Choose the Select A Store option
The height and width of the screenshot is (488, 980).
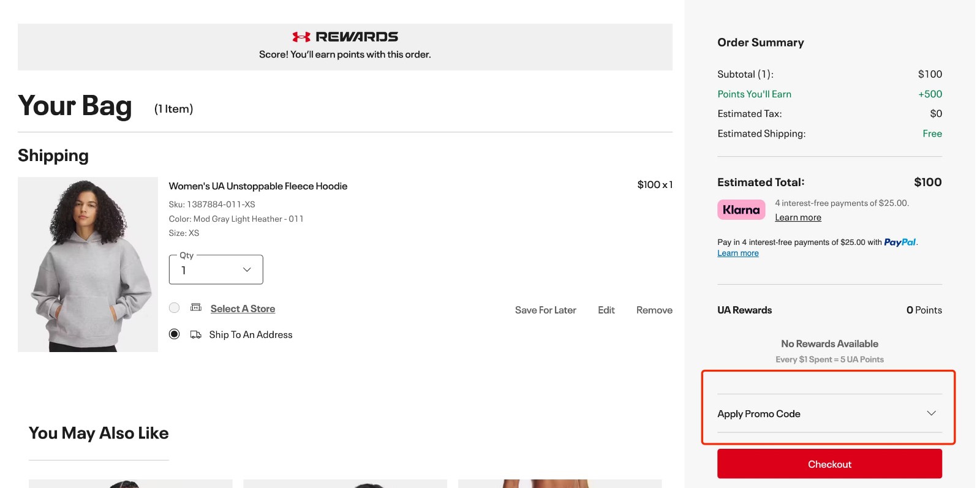(x=174, y=307)
